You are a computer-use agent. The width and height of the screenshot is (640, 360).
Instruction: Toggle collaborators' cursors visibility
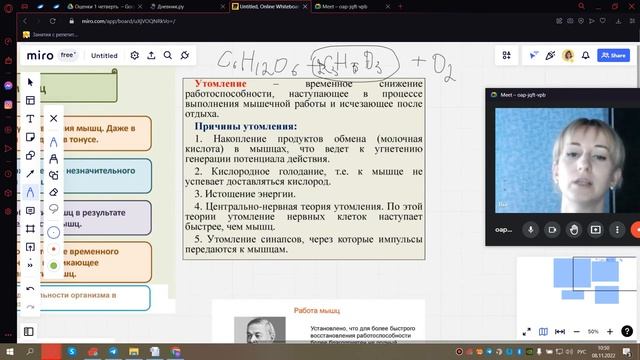coord(533,55)
